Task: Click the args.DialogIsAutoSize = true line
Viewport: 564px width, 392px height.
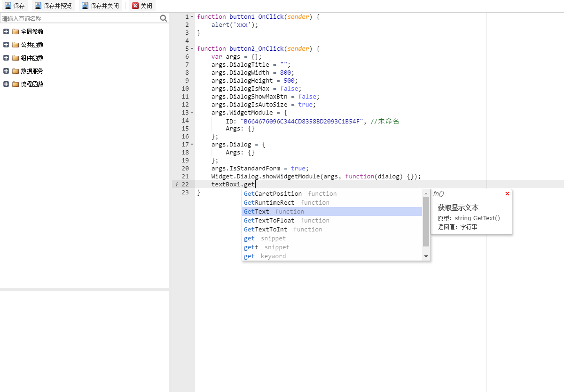Action: (x=264, y=105)
